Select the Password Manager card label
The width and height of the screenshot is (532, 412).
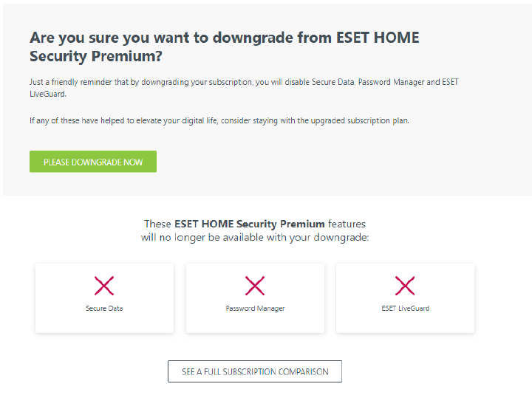[255, 309]
